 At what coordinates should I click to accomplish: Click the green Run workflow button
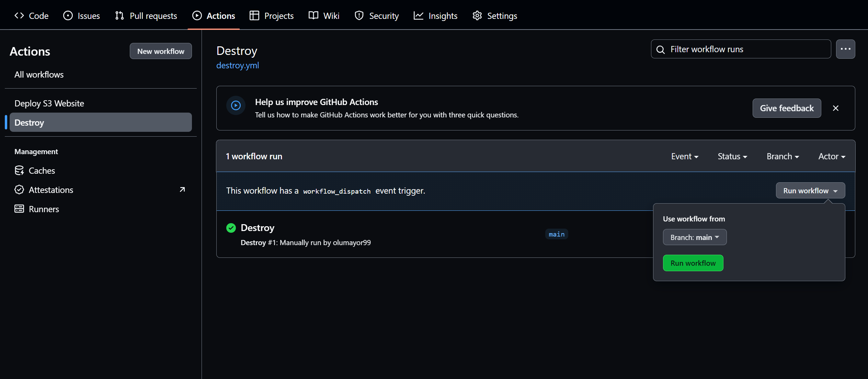pyautogui.click(x=693, y=263)
